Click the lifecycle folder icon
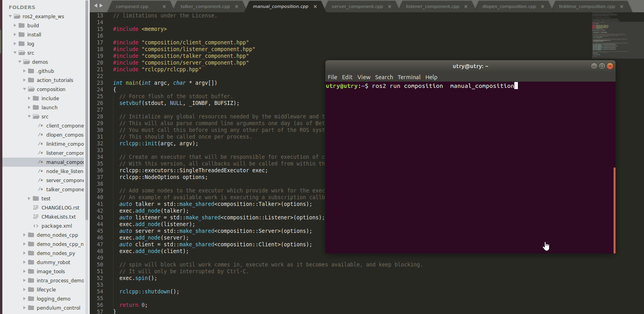Screen dimensions: 644x314 31,289
